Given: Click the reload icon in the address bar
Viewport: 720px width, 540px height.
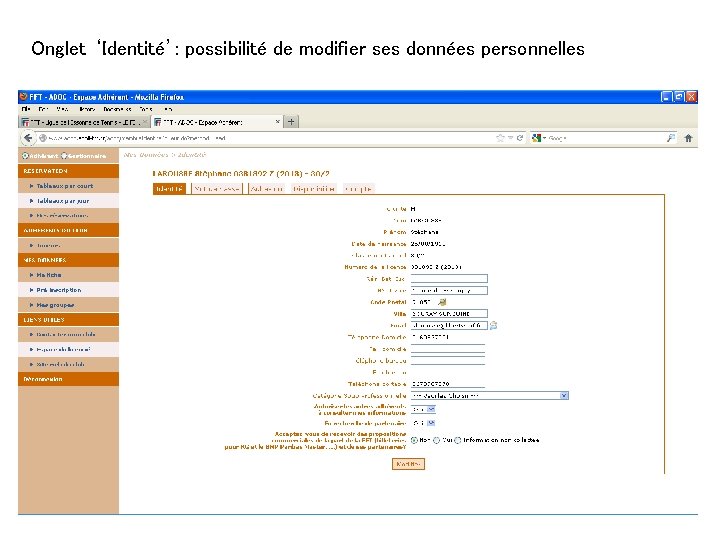Looking at the screenshot, I should 520,138.
